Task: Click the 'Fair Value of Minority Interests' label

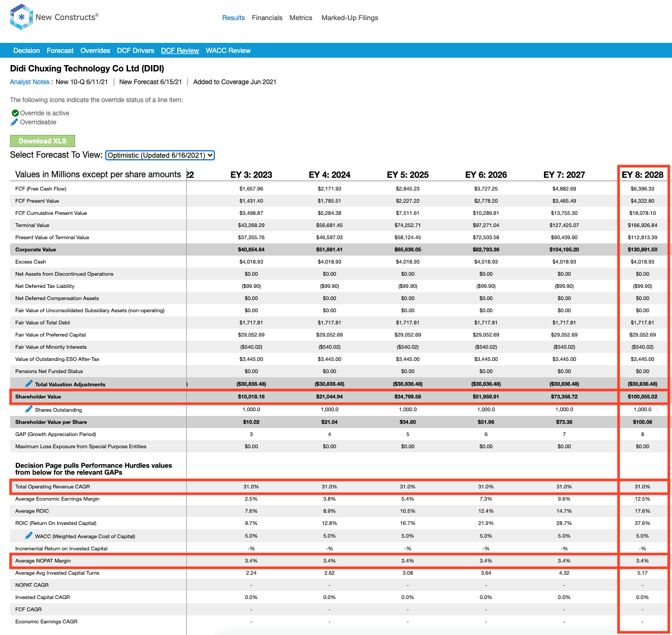Action: point(51,347)
